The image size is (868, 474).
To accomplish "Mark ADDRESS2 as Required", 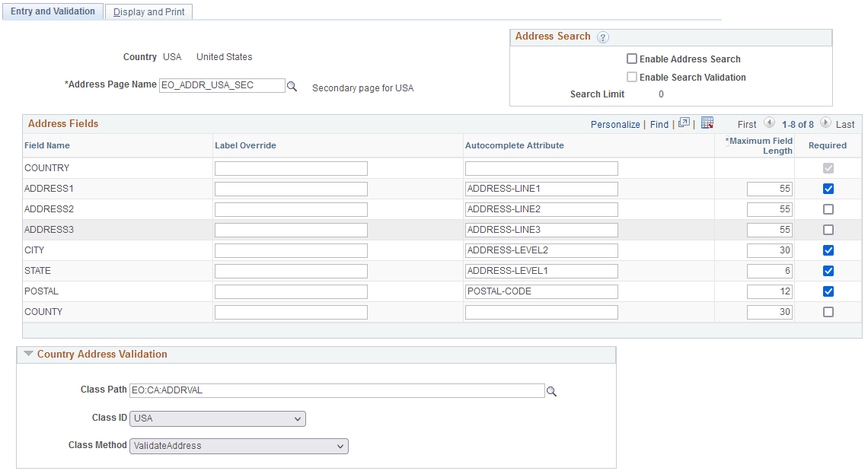I will (x=828, y=208).
